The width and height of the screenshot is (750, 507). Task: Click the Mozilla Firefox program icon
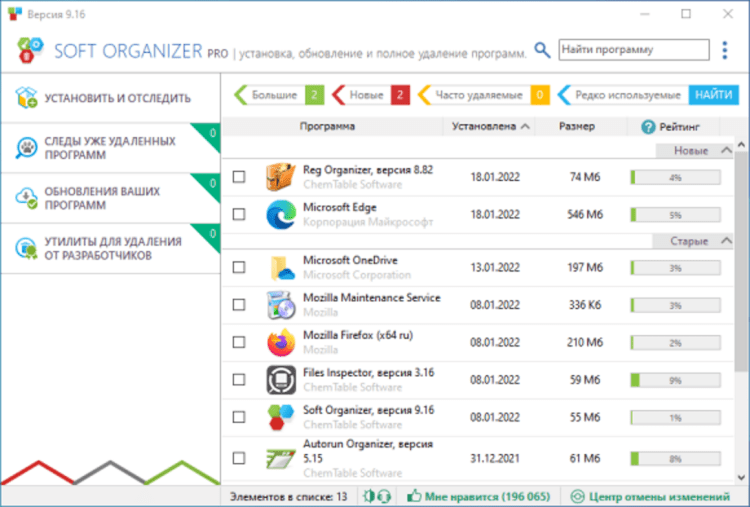[x=281, y=342]
